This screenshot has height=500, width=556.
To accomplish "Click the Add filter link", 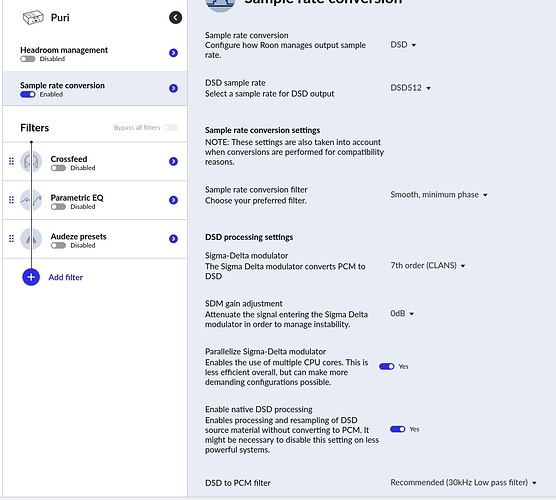I will [x=66, y=277].
